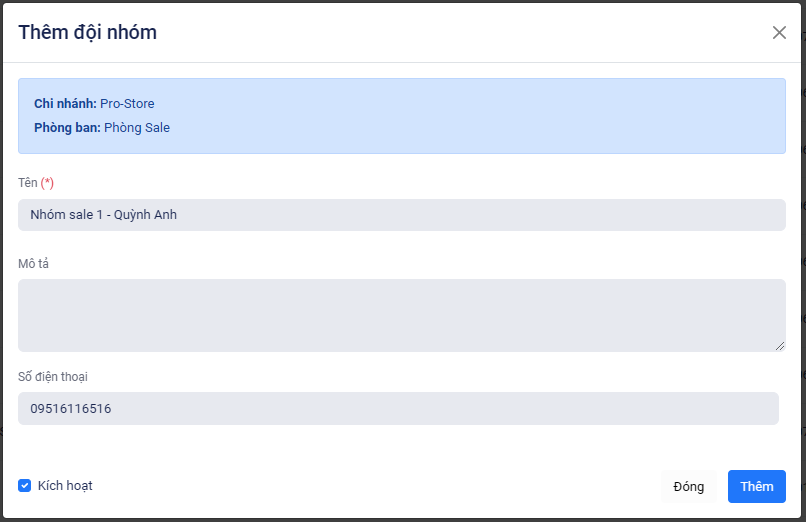Uncheck the Kích hoạt checkbox

tap(25, 486)
